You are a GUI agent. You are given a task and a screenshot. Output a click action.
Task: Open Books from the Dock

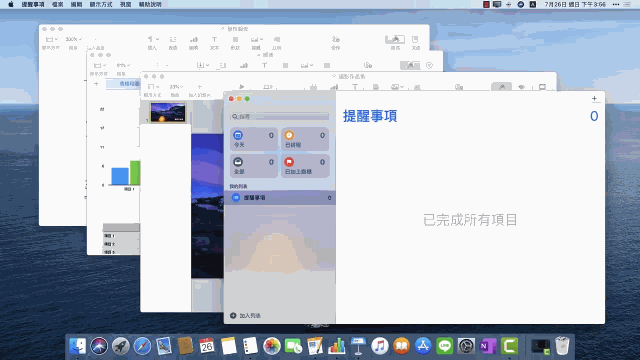(x=402, y=346)
